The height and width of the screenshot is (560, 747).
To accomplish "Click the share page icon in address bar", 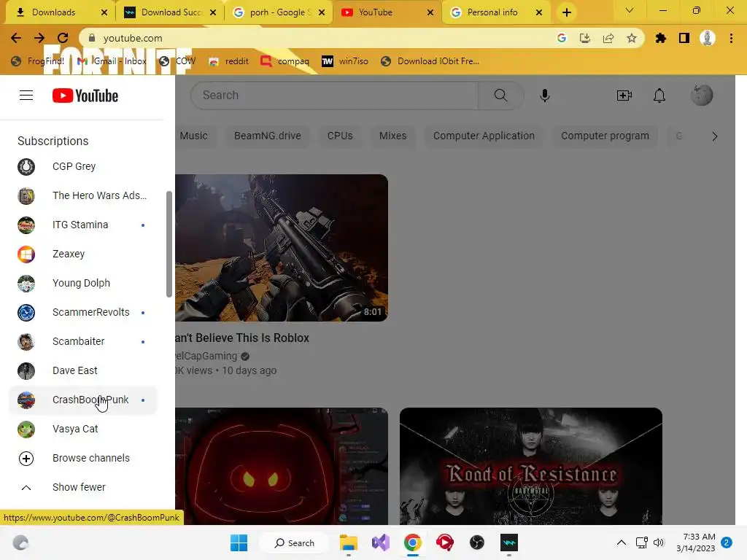I will click(608, 38).
